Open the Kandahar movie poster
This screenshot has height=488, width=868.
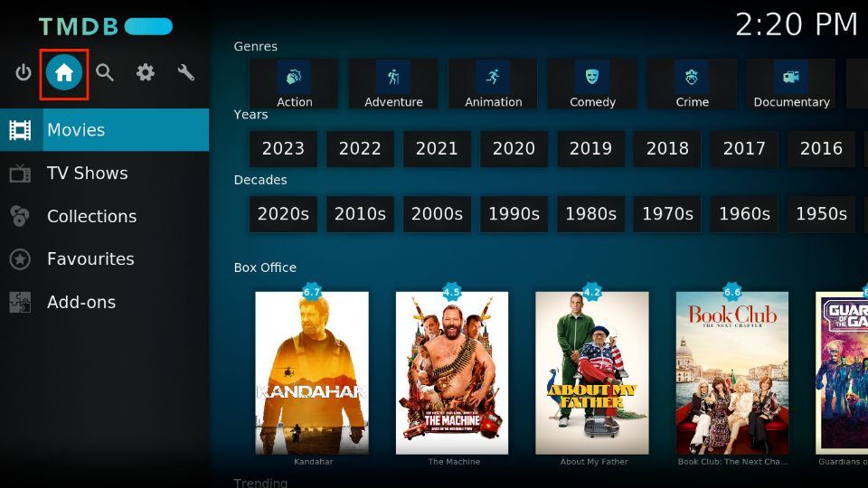click(312, 373)
